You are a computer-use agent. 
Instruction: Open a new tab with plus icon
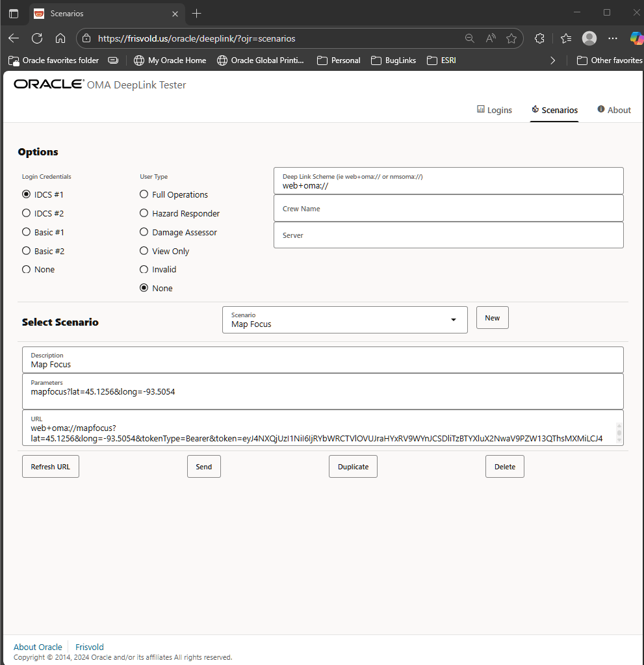(196, 14)
